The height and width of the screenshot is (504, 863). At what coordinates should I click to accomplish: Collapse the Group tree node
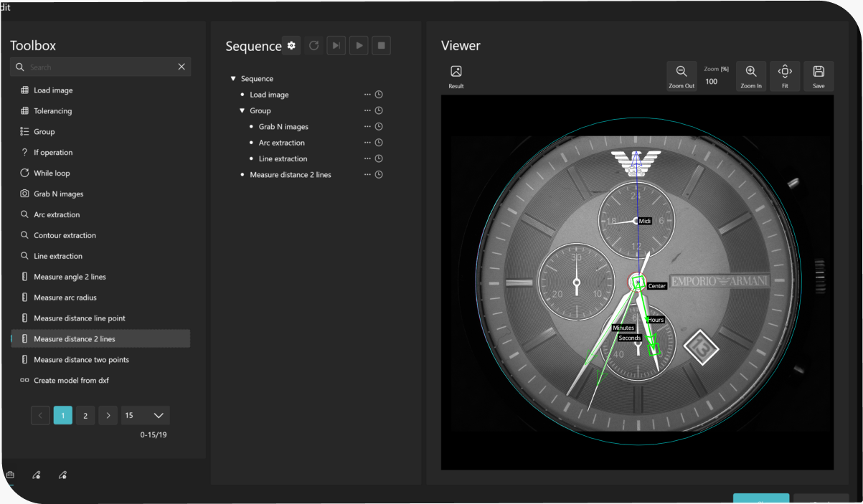coord(242,111)
